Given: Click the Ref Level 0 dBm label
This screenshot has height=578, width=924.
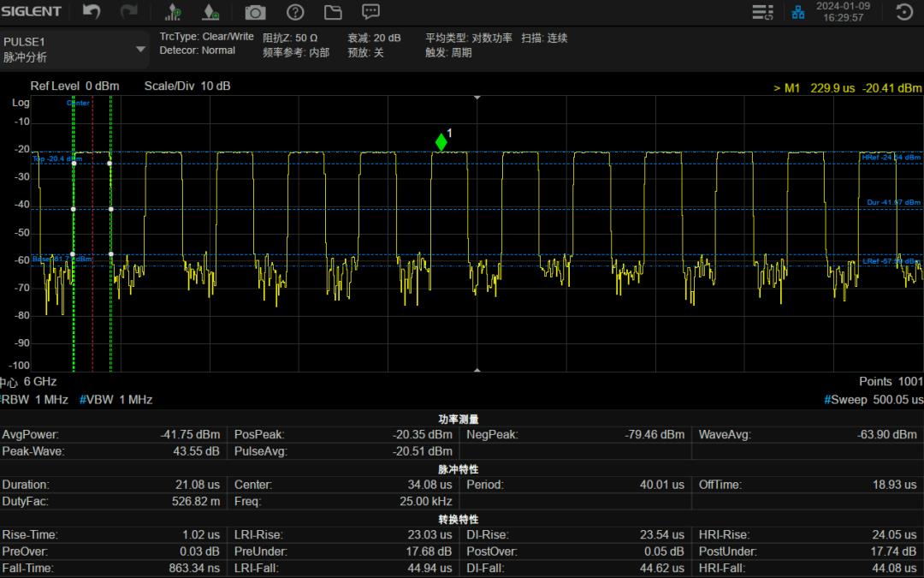Looking at the screenshot, I should [74, 86].
